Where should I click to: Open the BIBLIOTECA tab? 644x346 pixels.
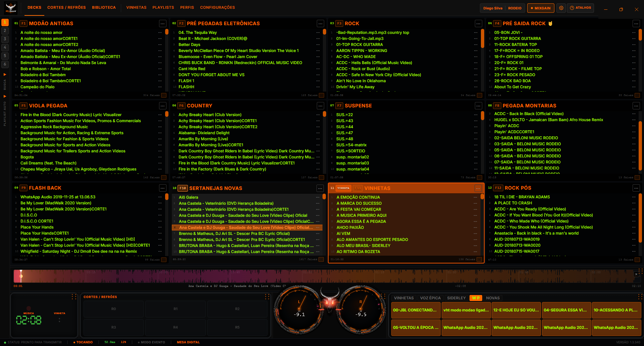pyautogui.click(x=104, y=7)
